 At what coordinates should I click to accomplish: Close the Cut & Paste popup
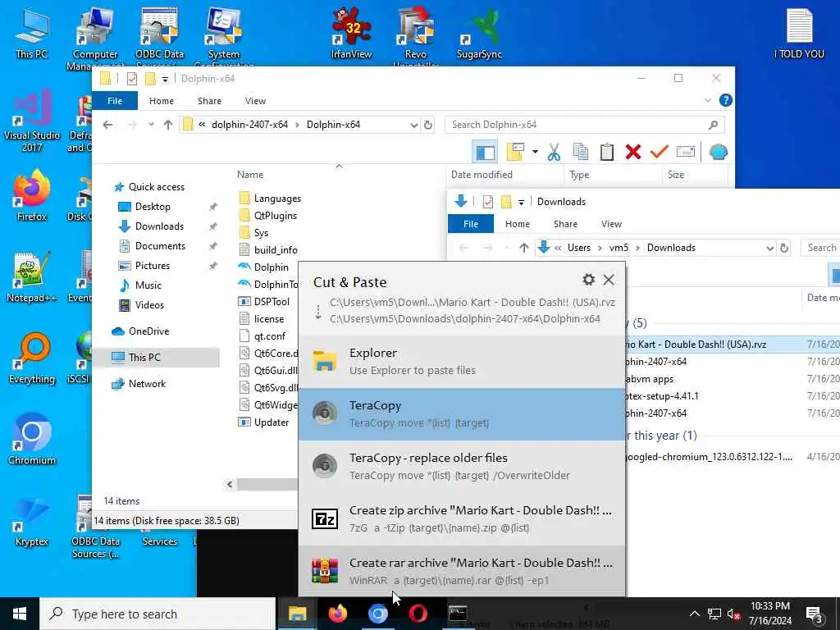tap(609, 280)
